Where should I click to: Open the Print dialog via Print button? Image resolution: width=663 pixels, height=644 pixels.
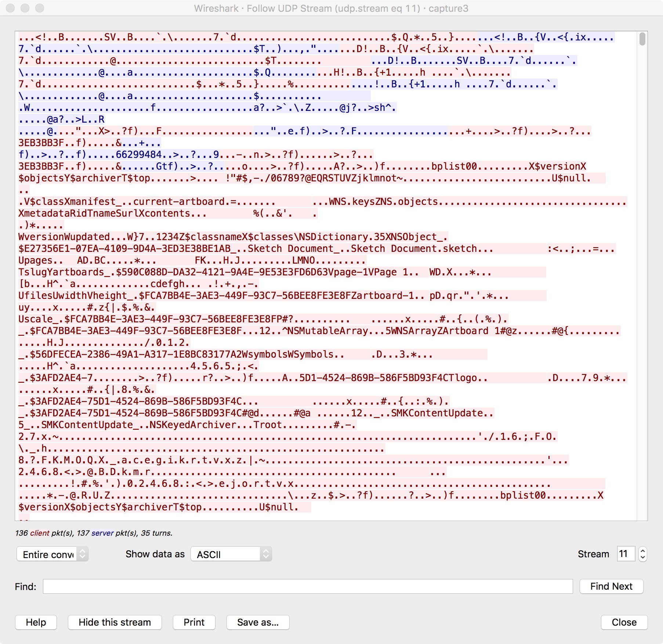(194, 622)
